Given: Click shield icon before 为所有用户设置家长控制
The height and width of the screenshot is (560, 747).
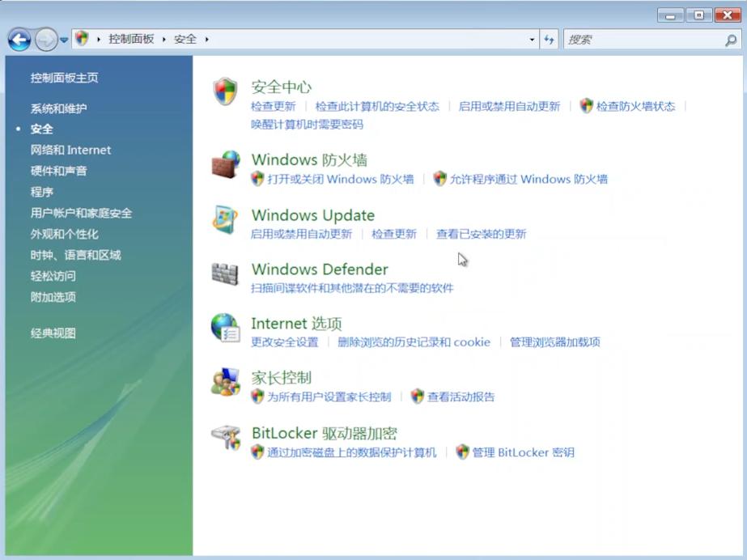Looking at the screenshot, I should 257,397.
